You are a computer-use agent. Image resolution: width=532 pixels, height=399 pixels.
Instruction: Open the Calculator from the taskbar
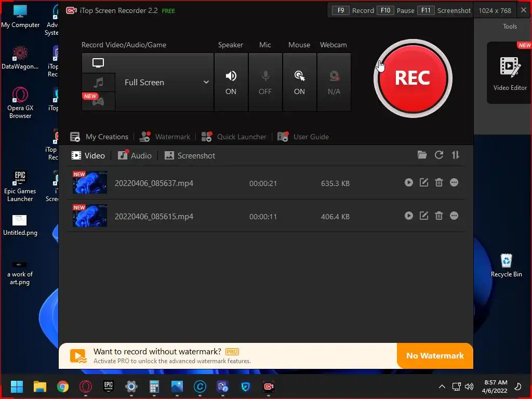154,386
